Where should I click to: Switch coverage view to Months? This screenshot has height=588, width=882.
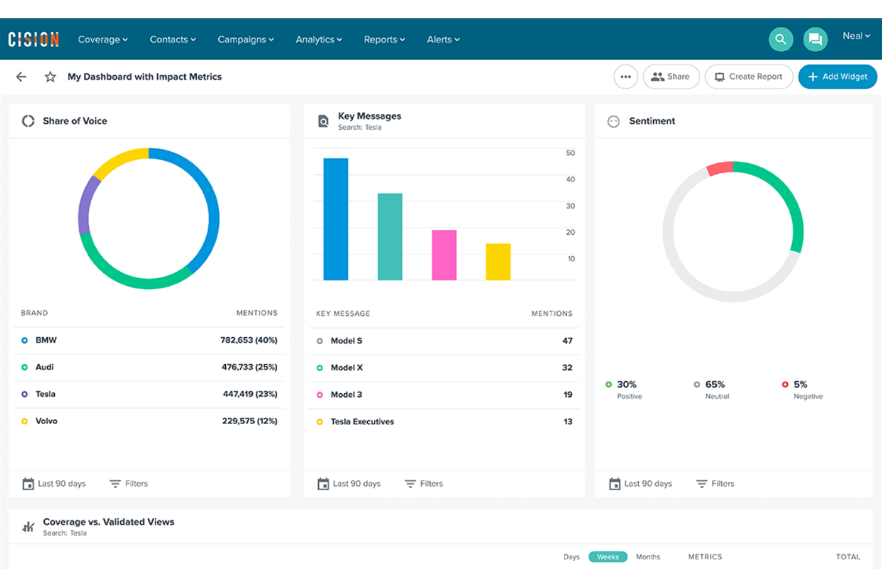[648, 556]
